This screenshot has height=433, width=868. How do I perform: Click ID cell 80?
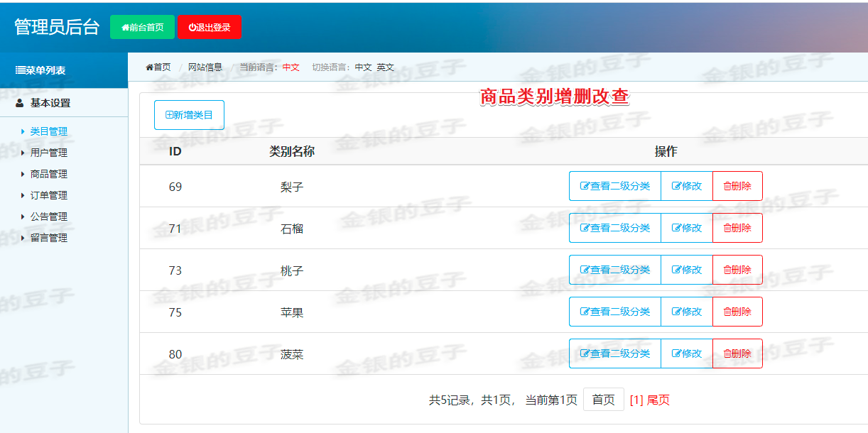pos(175,354)
